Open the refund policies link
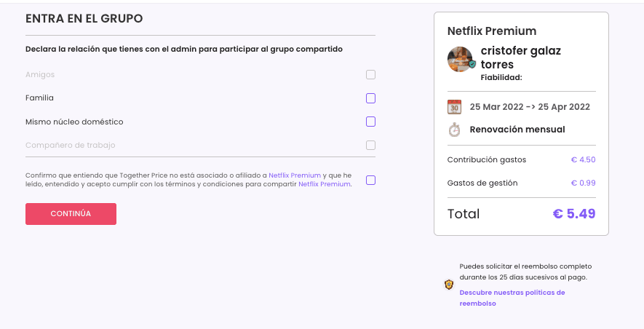 (512, 298)
